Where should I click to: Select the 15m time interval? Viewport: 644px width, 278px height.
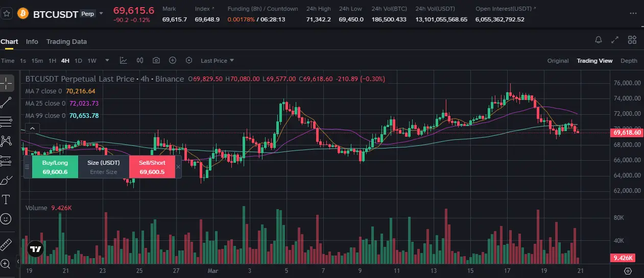pyautogui.click(x=37, y=61)
